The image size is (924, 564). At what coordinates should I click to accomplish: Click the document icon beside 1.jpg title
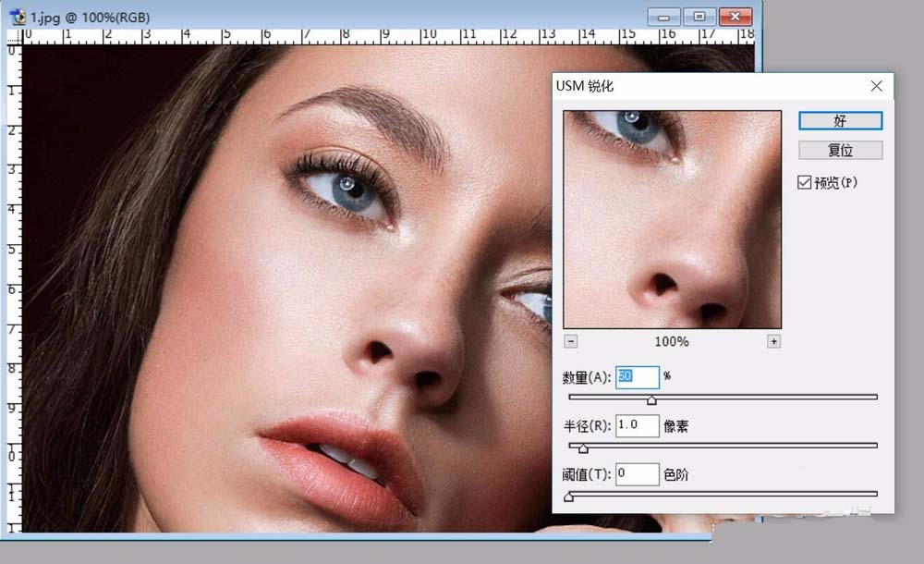[x=18, y=18]
